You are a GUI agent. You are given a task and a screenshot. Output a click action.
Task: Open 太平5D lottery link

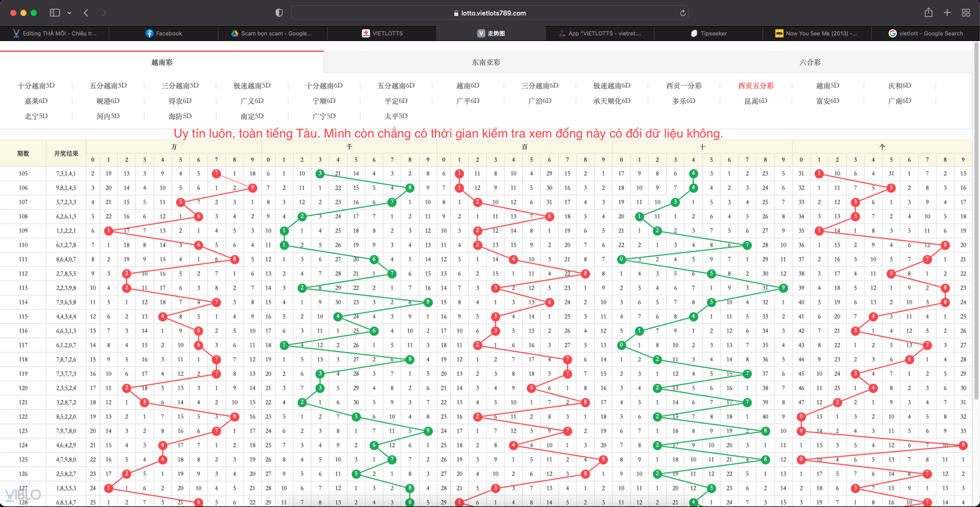pos(396,116)
